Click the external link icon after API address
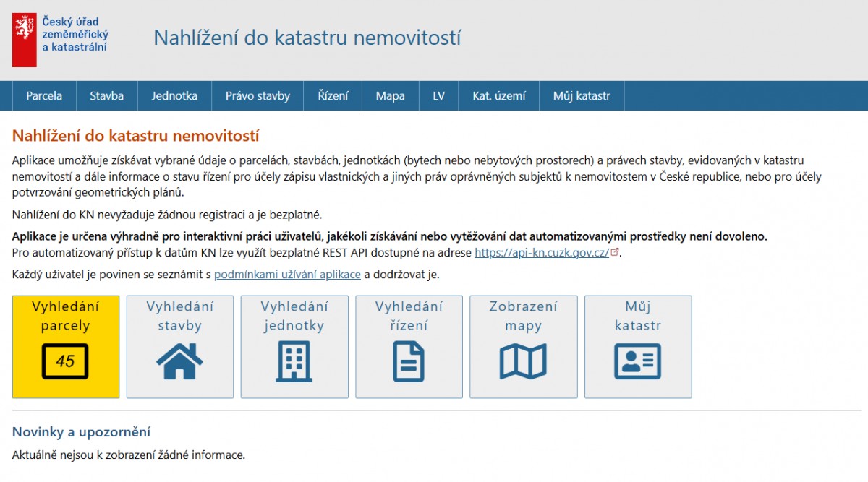The width and height of the screenshot is (868, 482). click(x=616, y=252)
